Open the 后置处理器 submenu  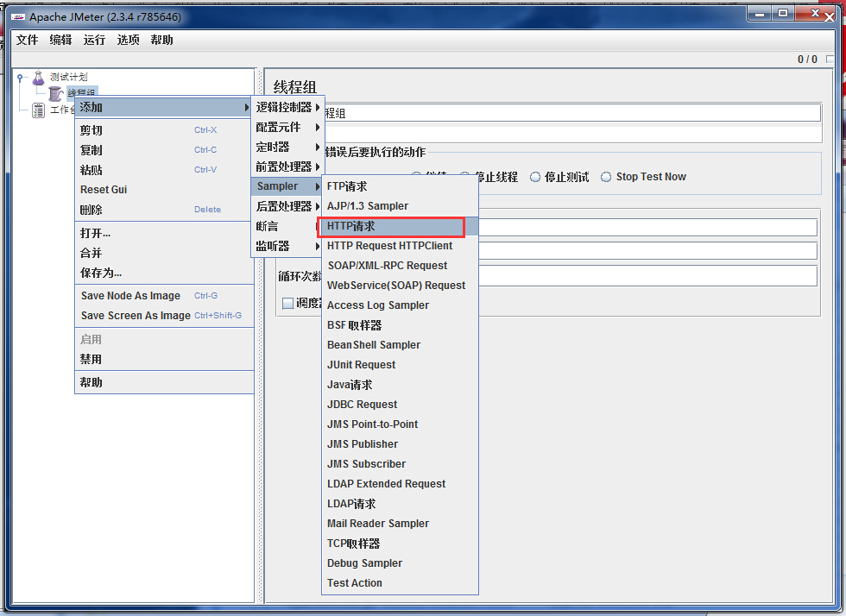tap(287, 206)
